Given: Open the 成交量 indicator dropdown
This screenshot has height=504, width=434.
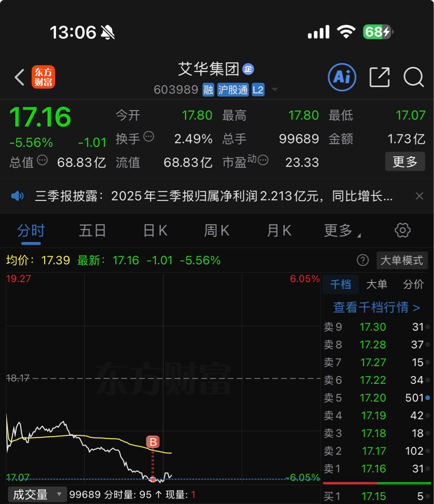Looking at the screenshot, I should 36,494.
